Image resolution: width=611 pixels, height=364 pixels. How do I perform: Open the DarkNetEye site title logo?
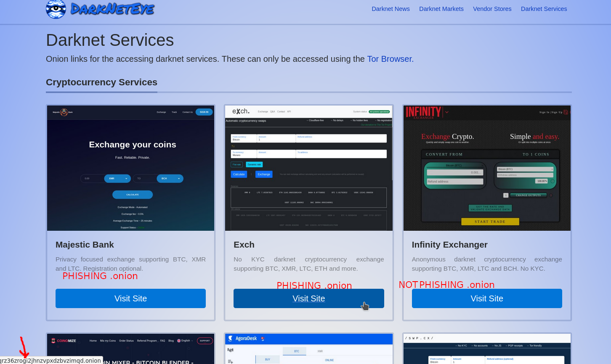[x=112, y=9]
